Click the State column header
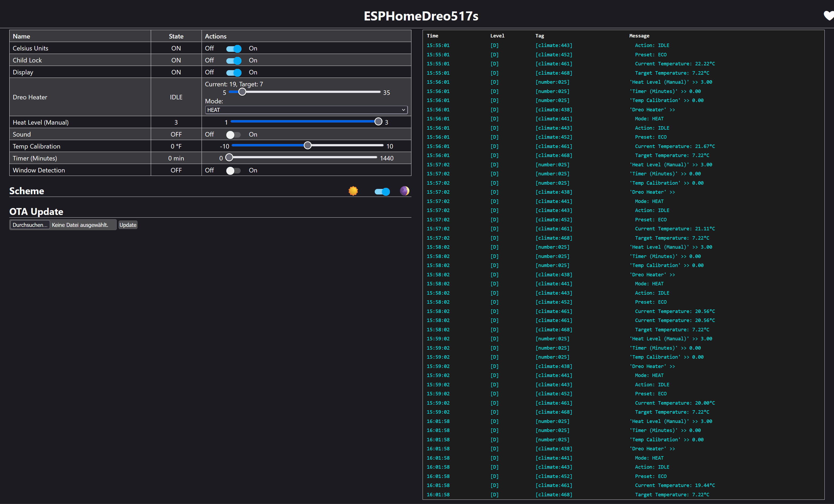 tap(176, 36)
